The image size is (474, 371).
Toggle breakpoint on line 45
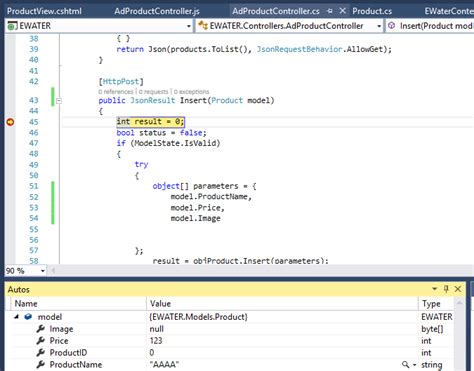click(10, 122)
